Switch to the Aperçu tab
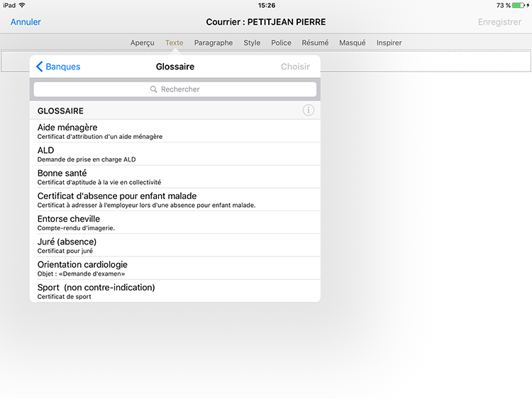 coord(142,43)
